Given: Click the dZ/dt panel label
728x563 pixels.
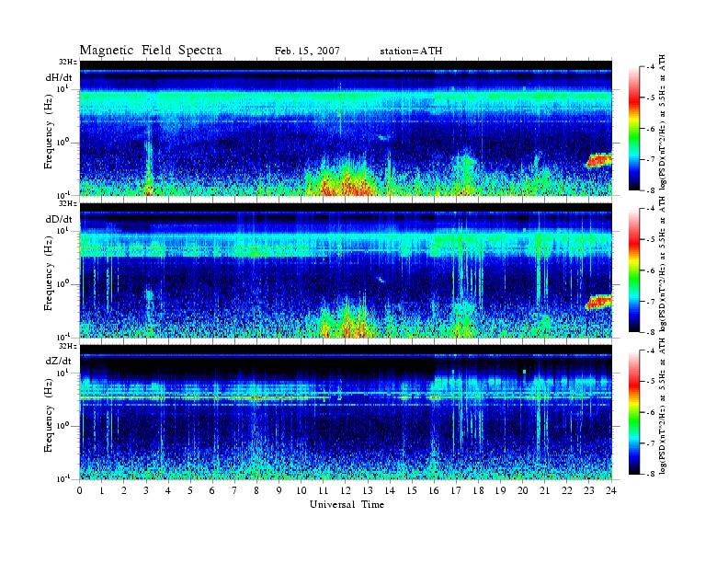Looking at the screenshot, I should pyautogui.click(x=59, y=361).
